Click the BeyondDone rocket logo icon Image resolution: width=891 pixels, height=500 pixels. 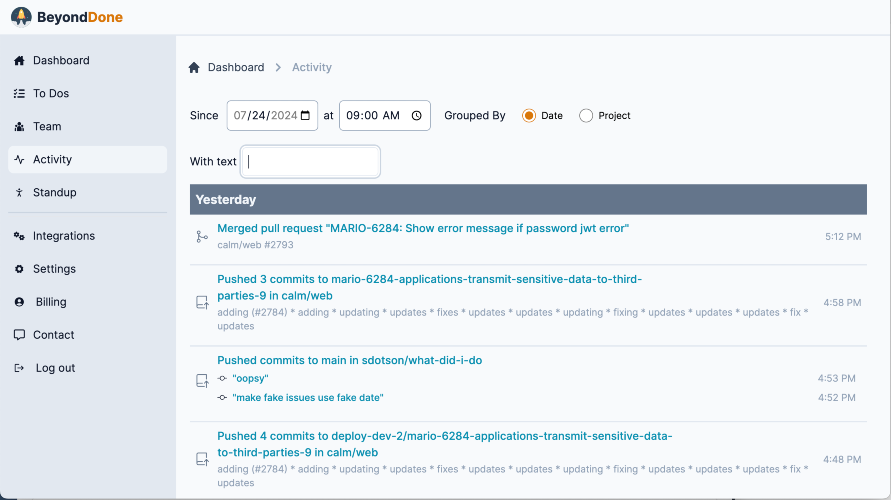21,17
